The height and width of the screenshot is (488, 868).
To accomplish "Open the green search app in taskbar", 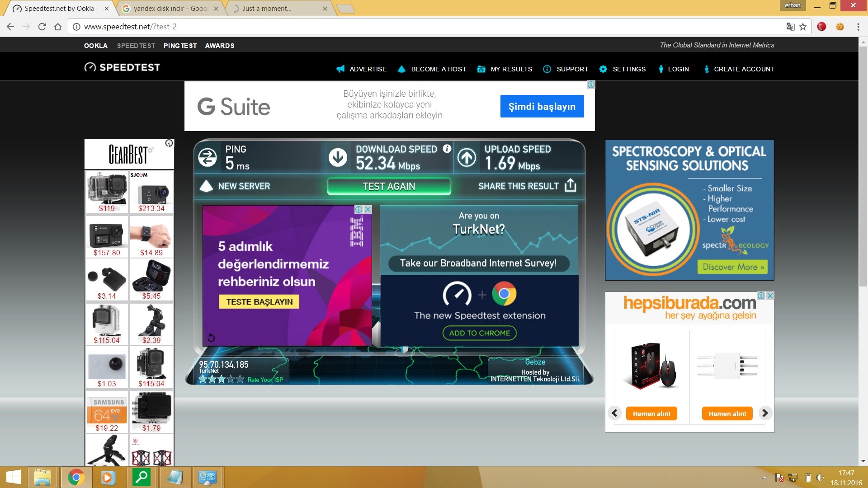I will click(142, 478).
